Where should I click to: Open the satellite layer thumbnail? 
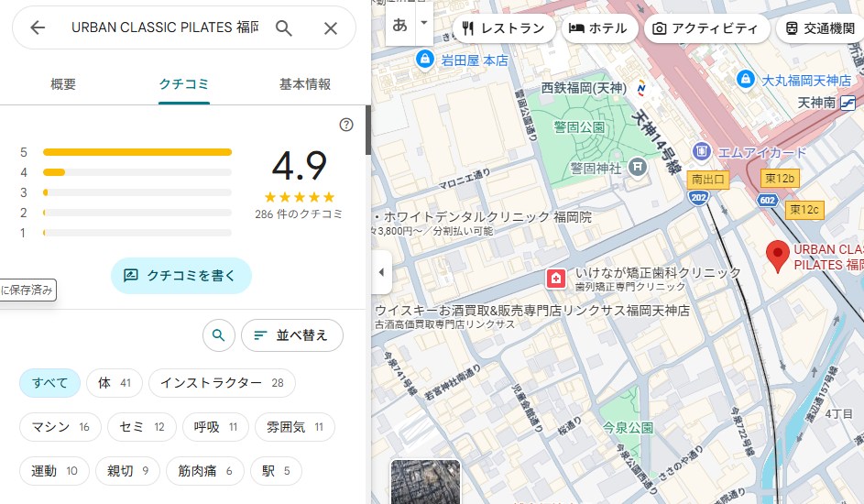(x=425, y=482)
